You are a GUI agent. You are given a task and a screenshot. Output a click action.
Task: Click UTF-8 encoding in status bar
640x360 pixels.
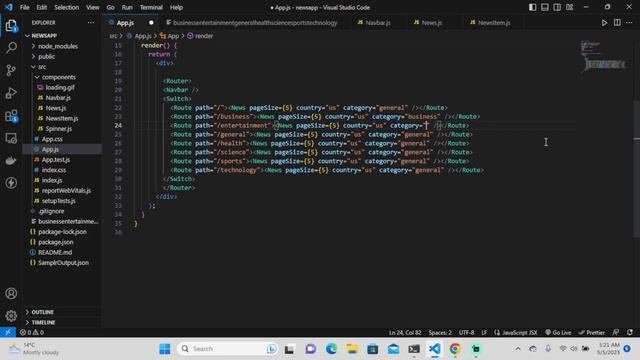point(467,332)
